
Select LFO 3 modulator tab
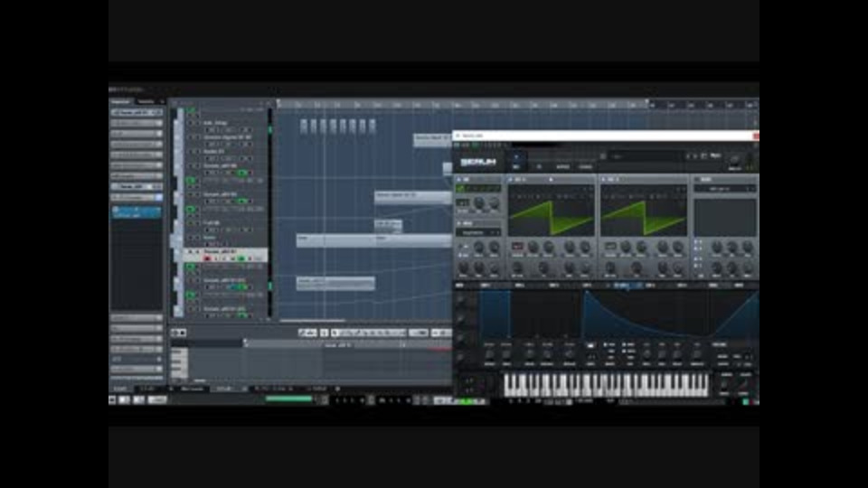[x=650, y=286]
